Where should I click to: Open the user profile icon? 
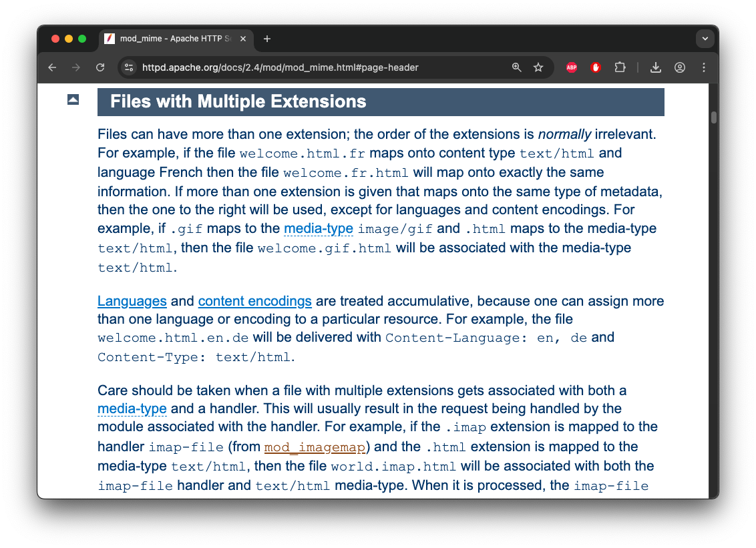(x=680, y=67)
